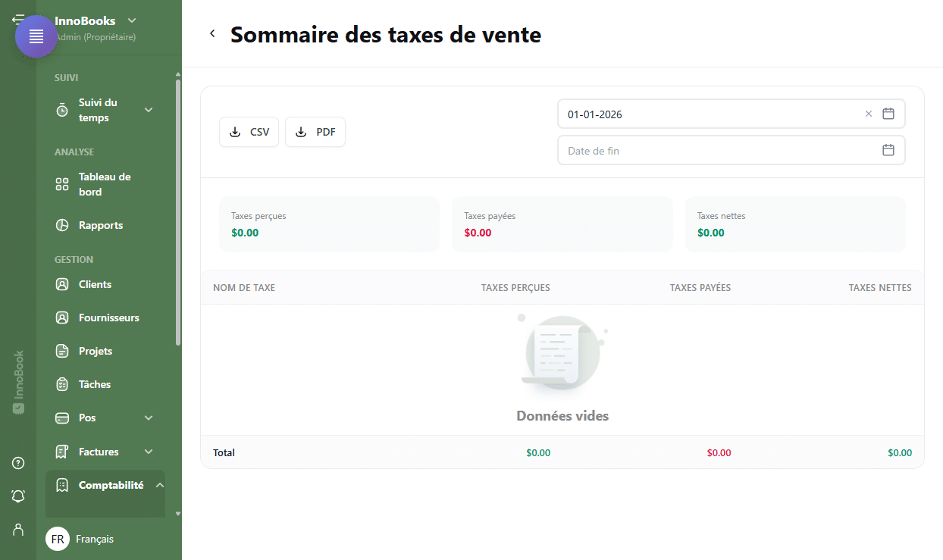This screenshot has width=943, height=560.
Task: Click the Admin (Propriétaire) role label
Action: point(95,36)
